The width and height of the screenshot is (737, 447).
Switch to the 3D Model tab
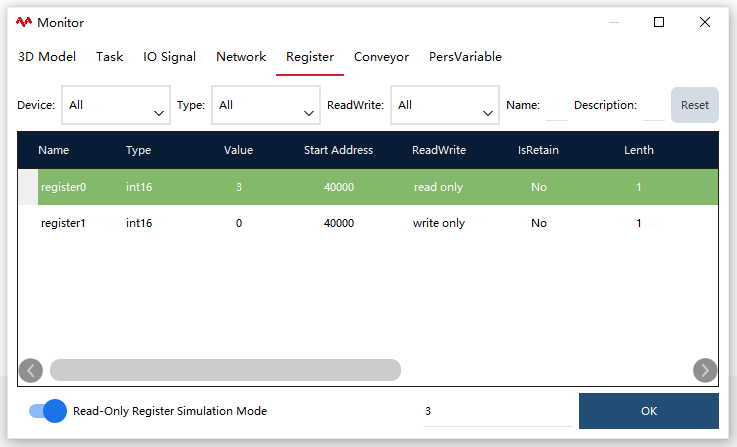point(47,57)
